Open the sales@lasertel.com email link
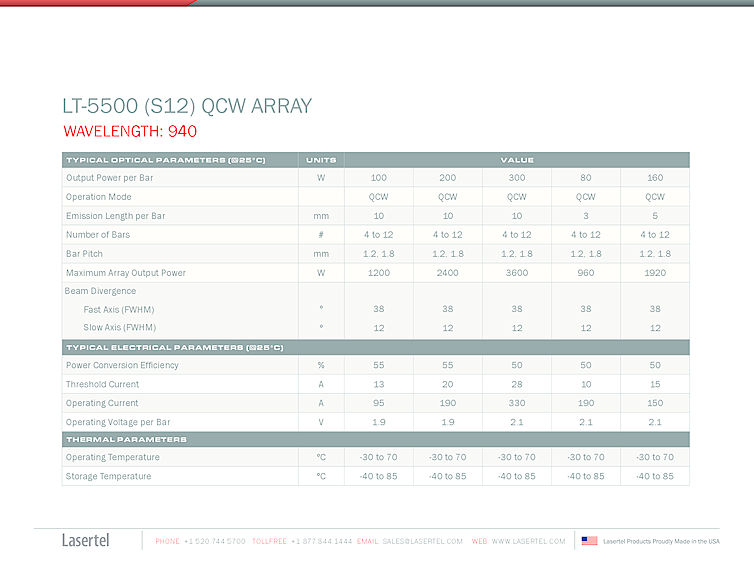This screenshot has width=754, height=566. point(422,541)
